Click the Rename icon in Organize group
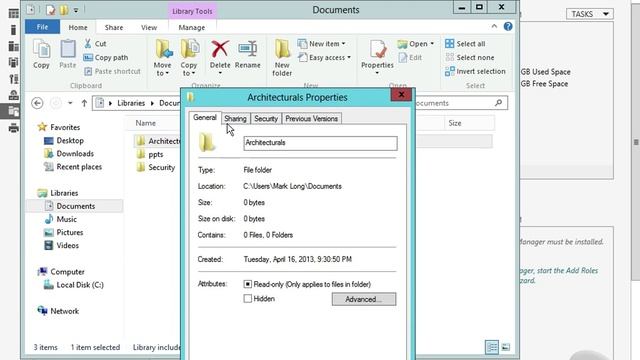Viewport: 640px width, 360px height. (248, 55)
